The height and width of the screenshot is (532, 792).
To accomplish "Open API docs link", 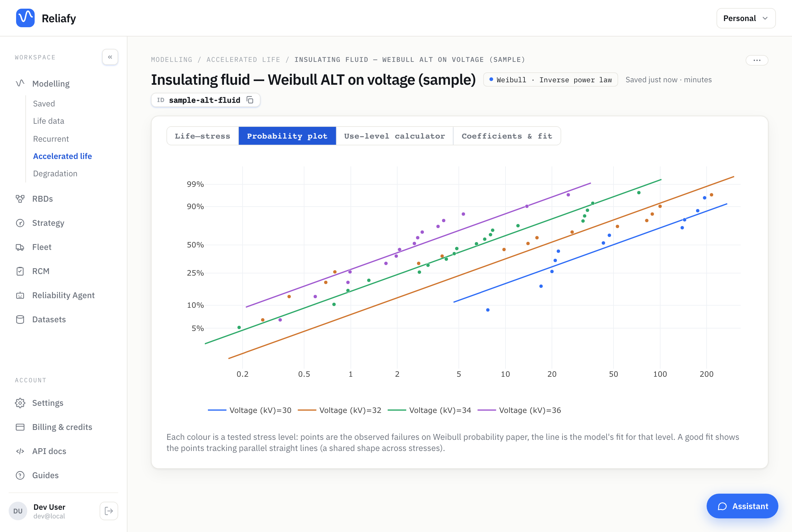I will pos(49,451).
